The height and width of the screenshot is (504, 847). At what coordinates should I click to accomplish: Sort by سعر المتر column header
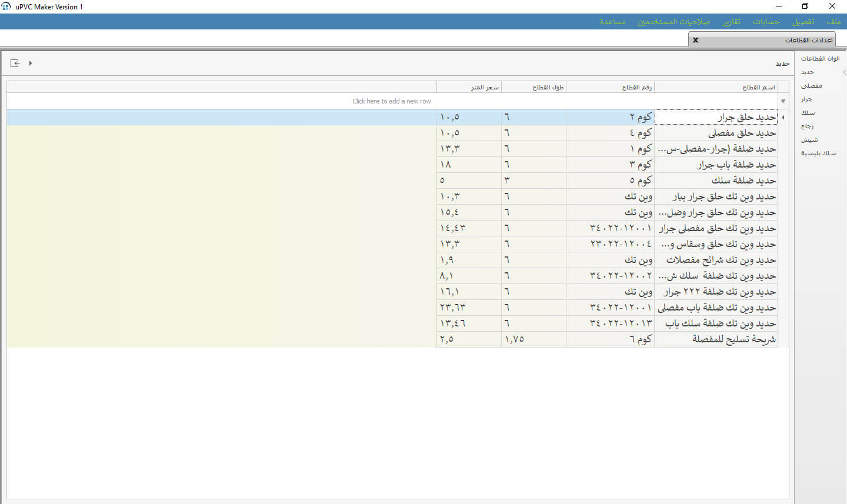[469, 87]
